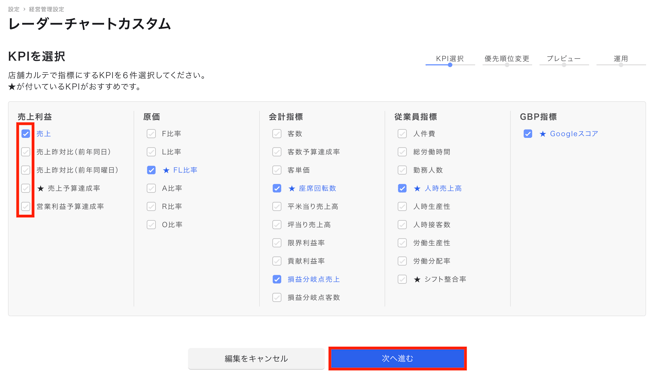The width and height of the screenshot is (670, 381).
Task: Open the 設定 breadcrumb link
Action: (14, 9)
